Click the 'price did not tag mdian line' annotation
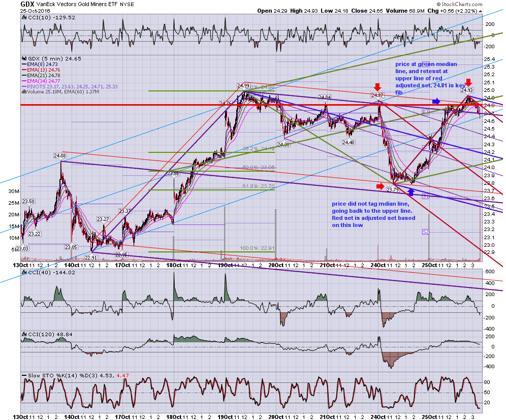The width and height of the screenshot is (506, 420). point(374,214)
